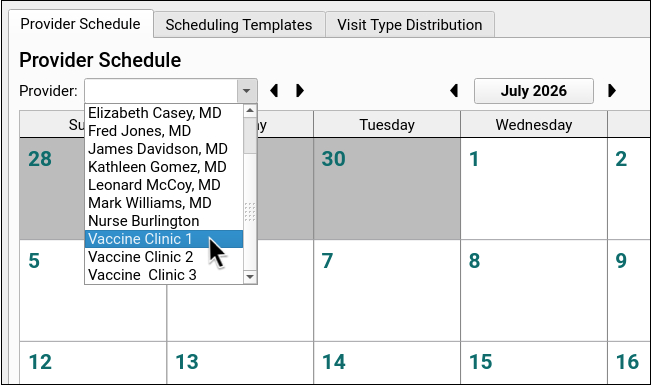
Task: Go to previous provider arrow
Action: click(274, 91)
